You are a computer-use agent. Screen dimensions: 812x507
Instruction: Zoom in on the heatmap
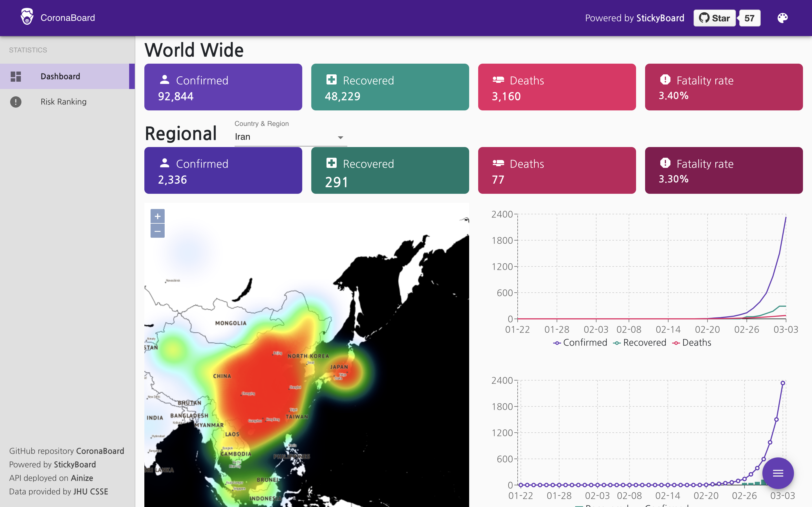pyautogui.click(x=157, y=216)
